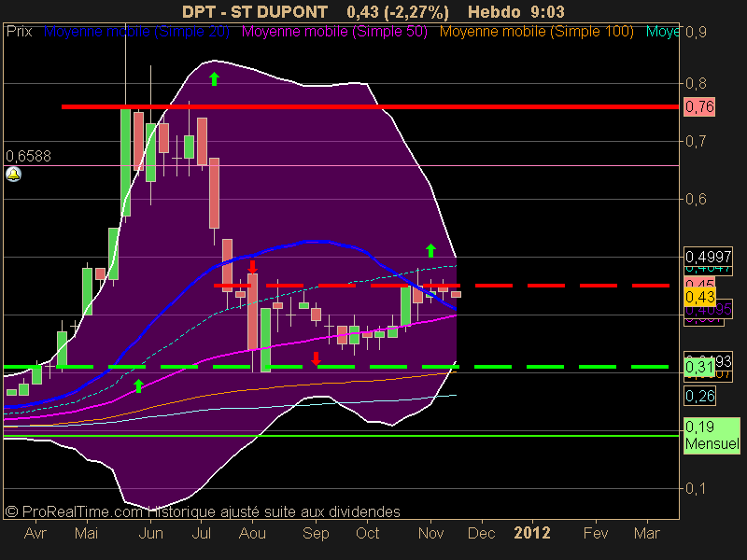This screenshot has width=747, height=560.
Task: Click the 0,6 price axis label
Action: [x=696, y=199]
